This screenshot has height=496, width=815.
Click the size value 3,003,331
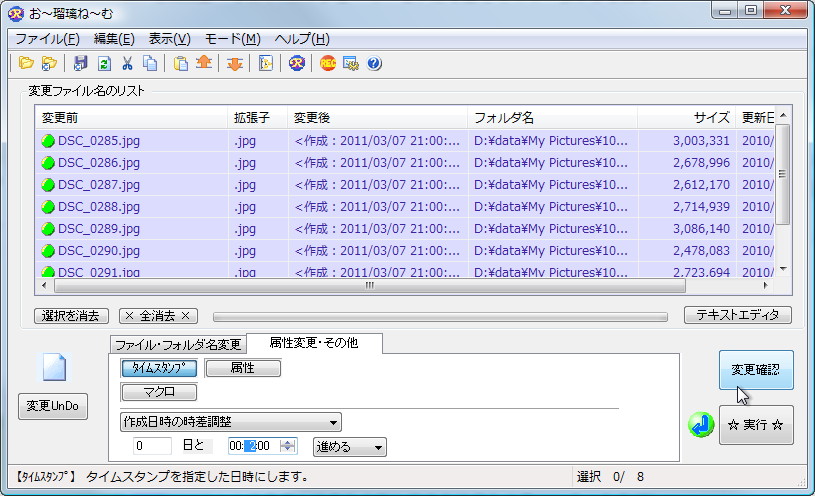pyautogui.click(x=701, y=141)
